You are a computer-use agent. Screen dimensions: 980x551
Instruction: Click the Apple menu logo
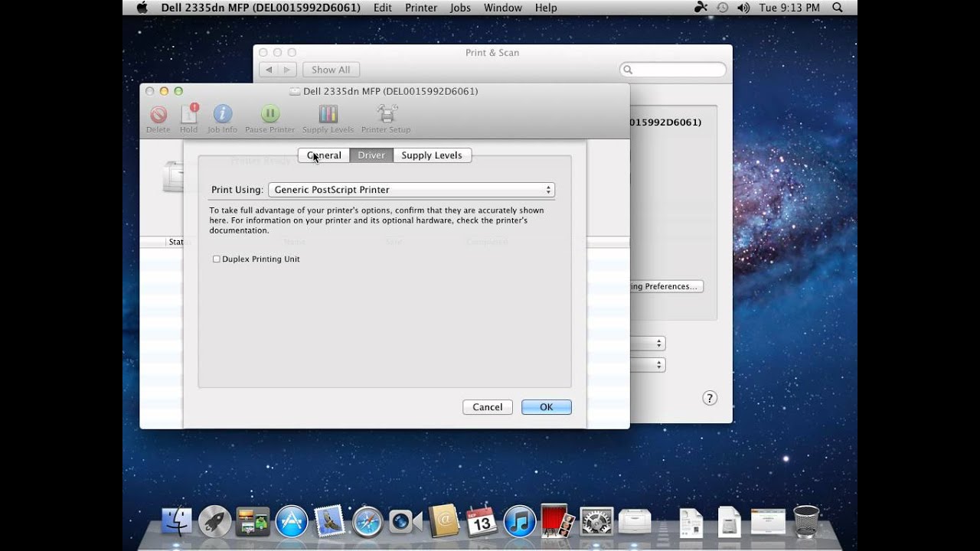pyautogui.click(x=141, y=8)
